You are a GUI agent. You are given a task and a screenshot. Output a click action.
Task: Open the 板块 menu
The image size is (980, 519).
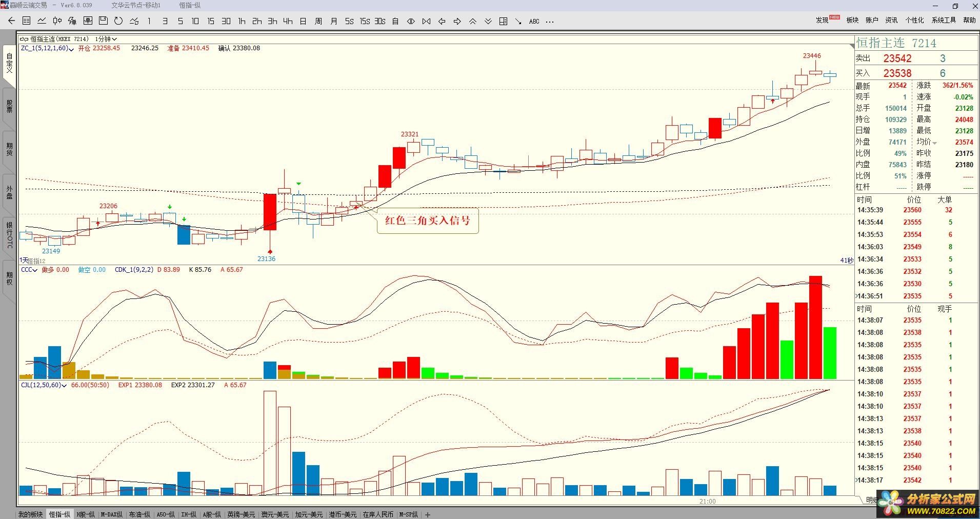pyautogui.click(x=852, y=20)
